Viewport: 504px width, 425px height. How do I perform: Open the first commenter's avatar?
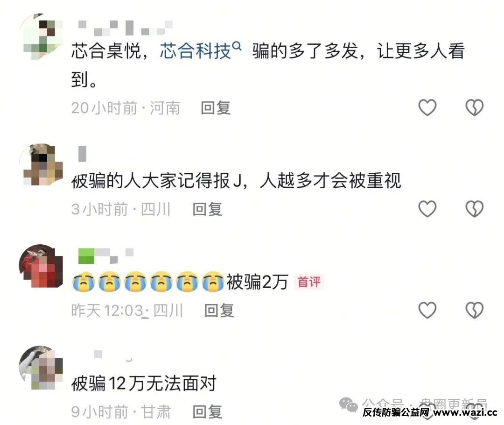pyautogui.click(x=41, y=36)
